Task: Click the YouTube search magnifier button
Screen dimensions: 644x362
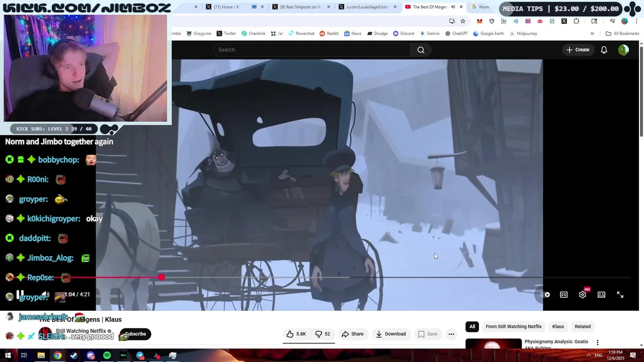Action: 421,50
